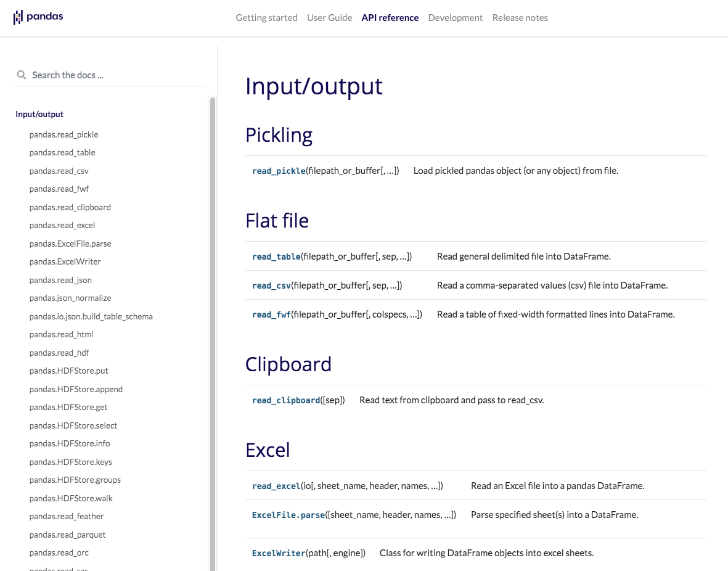
Task: Follow the ExcelFile.parse link in the table
Action: (288, 515)
